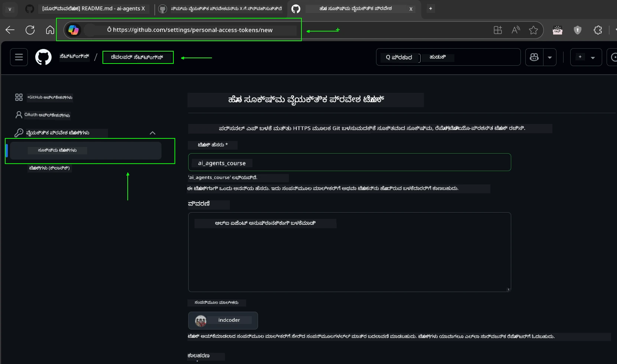Open the Copilot dropdown arrow in GitHub header
Viewport: 617px width, 364px height.
point(549,57)
